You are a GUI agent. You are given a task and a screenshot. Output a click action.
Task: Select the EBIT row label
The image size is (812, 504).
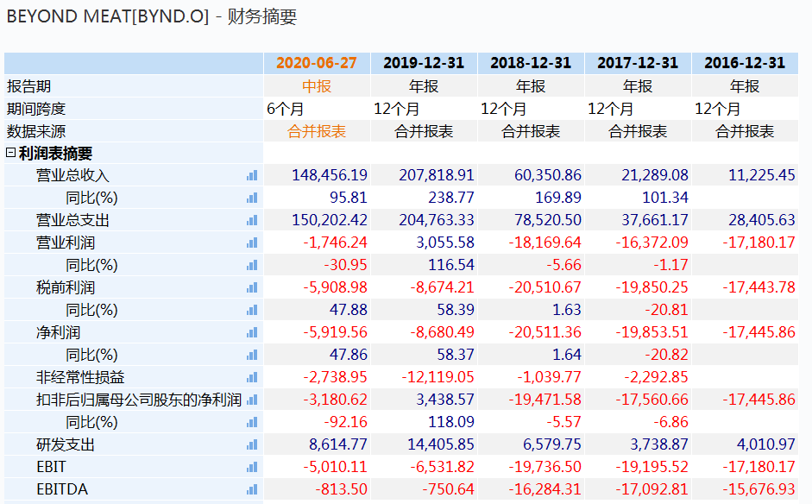pos(51,467)
